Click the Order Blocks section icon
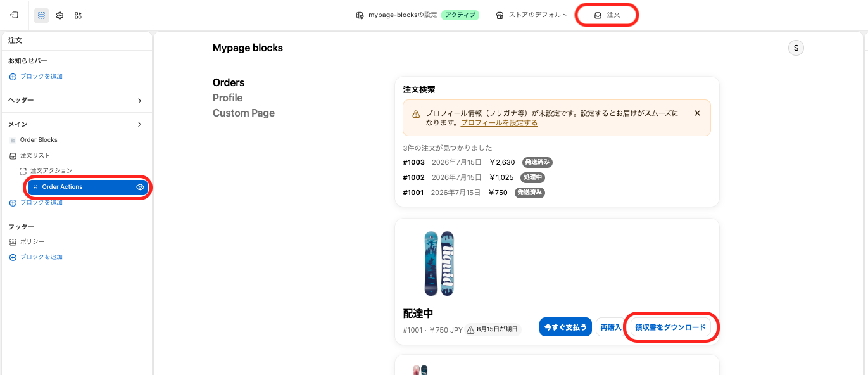Viewport: 868px width, 375px height. 13,140
